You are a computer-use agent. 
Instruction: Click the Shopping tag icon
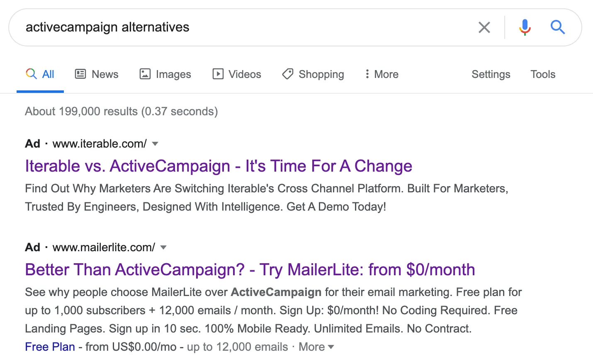(287, 74)
